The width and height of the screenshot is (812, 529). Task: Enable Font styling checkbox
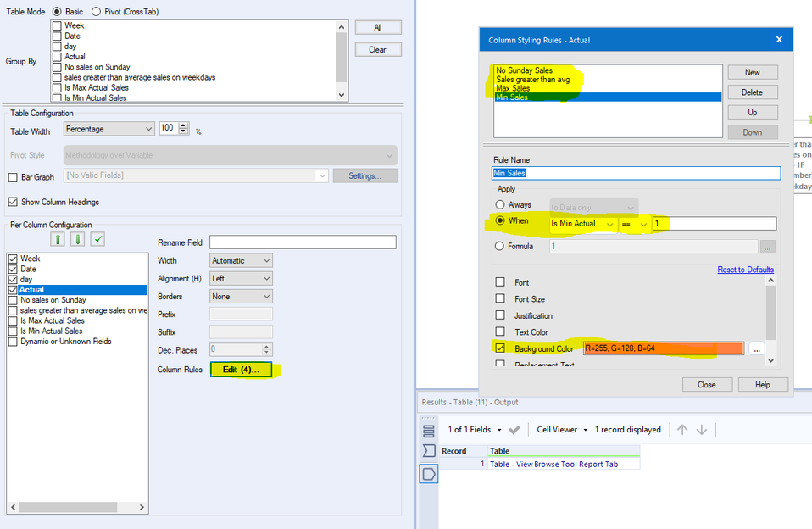click(500, 281)
